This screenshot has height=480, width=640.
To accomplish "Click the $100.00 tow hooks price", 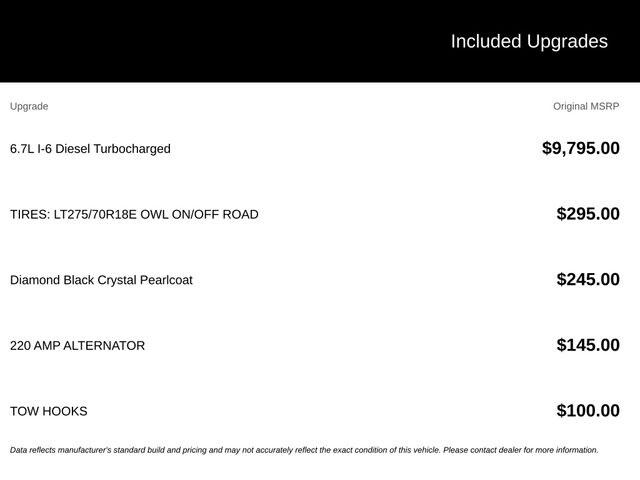I will click(x=588, y=411).
